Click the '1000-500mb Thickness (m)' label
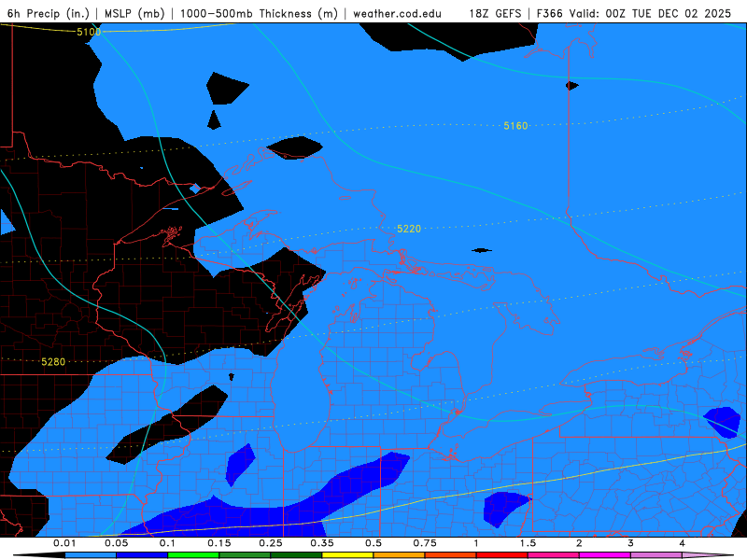This screenshot has height=560, width=747. tap(259, 13)
